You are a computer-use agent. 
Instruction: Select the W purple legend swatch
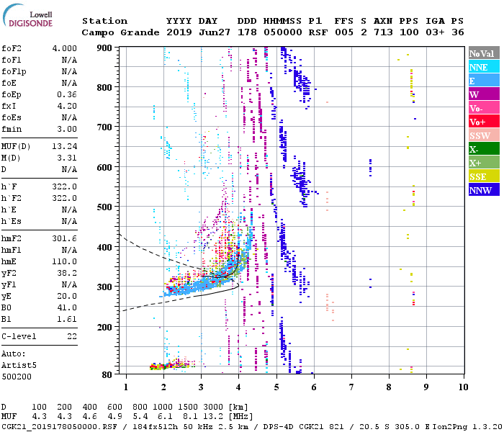pos(484,94)
